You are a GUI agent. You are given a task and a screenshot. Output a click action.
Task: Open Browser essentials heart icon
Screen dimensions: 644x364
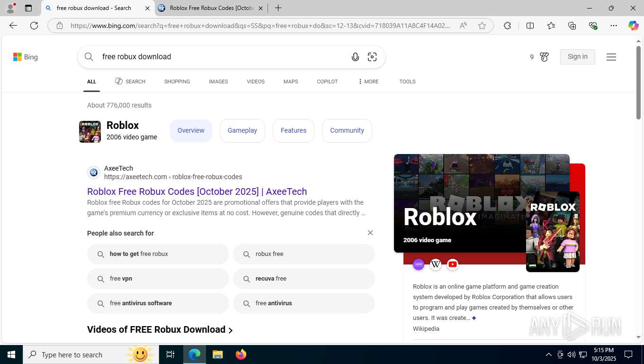[x=593, y=26]
